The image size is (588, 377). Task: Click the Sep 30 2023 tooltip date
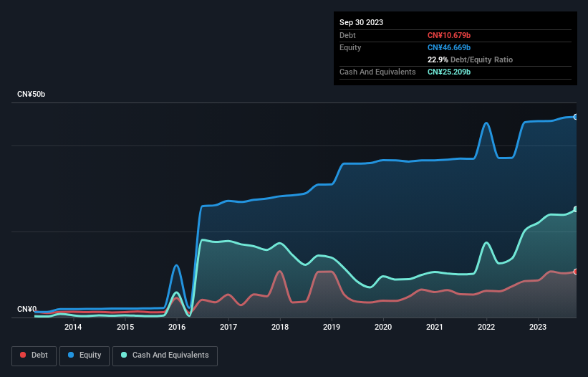pyautogui.click(x=361, y=22)
